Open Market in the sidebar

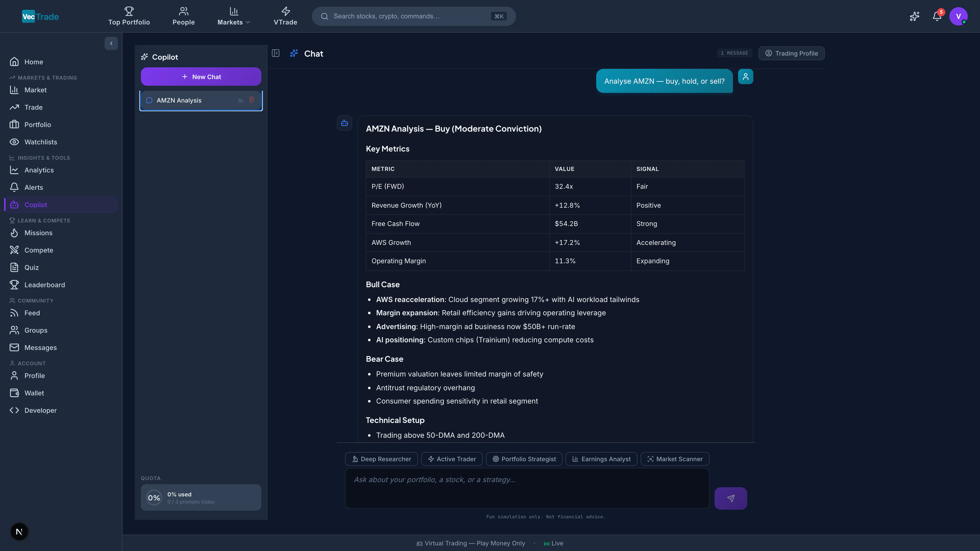(61, 90)
